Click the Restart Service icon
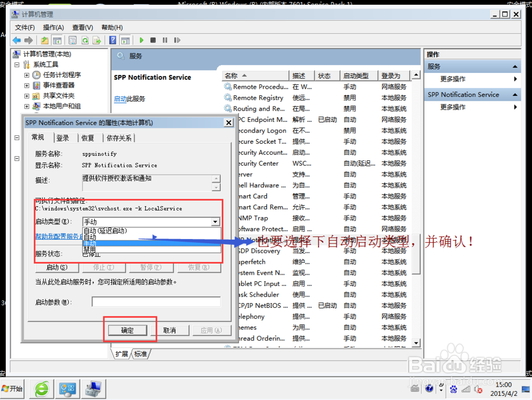 tap(178, 40)
